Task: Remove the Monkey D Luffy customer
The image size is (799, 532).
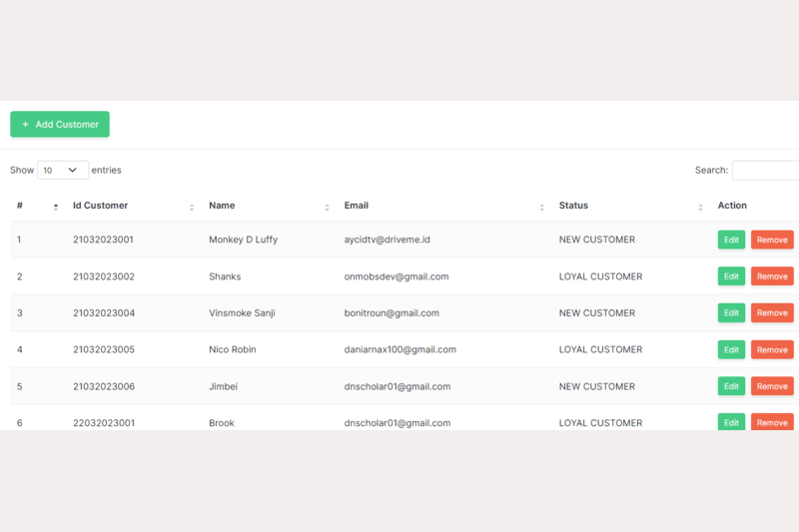Action: click(x=772, y=240)
